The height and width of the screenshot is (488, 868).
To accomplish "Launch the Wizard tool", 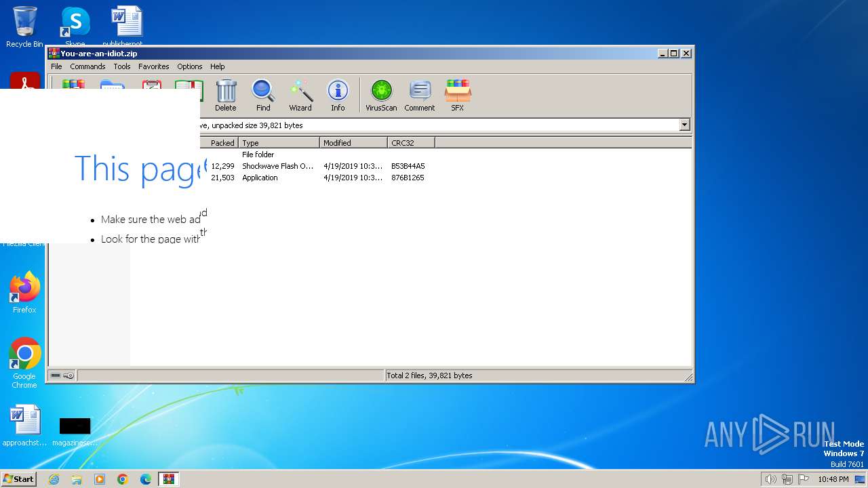I will pos(300,95).
